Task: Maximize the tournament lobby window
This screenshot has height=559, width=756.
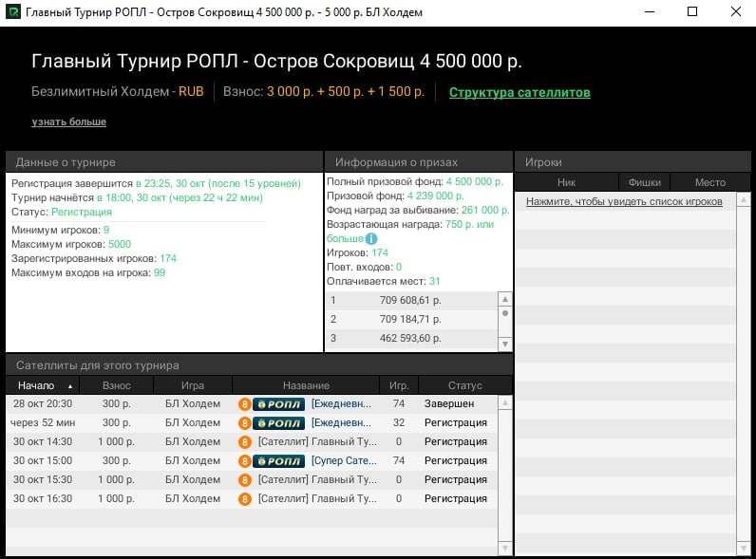Action: (692, 11)
